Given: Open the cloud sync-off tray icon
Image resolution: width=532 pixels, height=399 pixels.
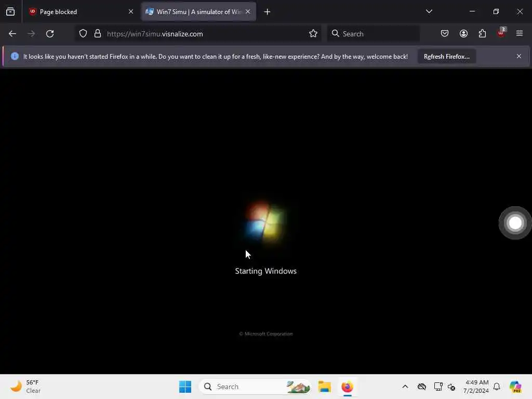Looking at the screenshot, I should tap(422, 387).
